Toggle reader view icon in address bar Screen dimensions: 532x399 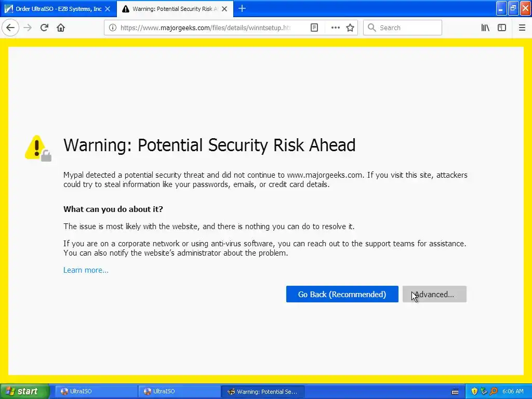pyautogui.click(x=314, y=28)
